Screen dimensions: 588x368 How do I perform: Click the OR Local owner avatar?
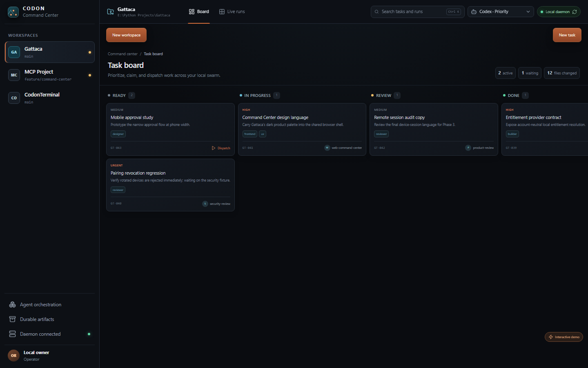point(14,356)
